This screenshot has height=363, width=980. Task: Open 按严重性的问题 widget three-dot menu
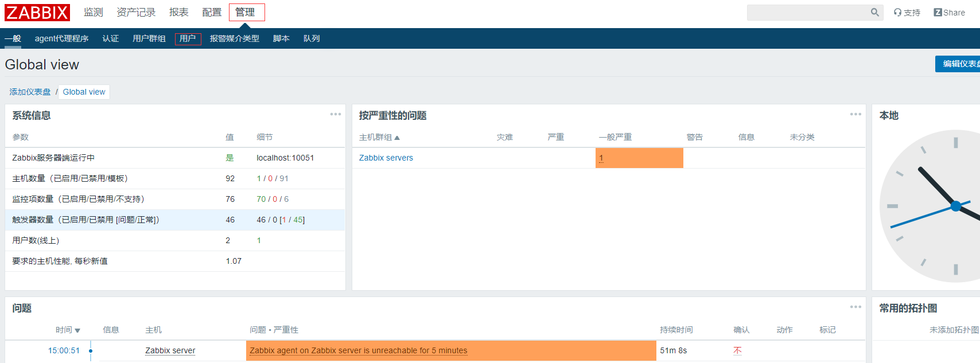coord(855,114)
